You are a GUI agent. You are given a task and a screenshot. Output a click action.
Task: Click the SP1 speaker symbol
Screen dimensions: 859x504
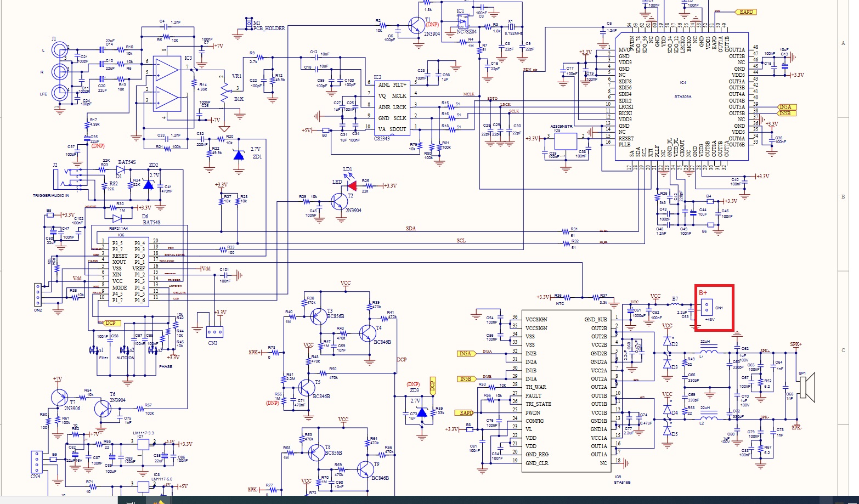click(x=807, y=387)
